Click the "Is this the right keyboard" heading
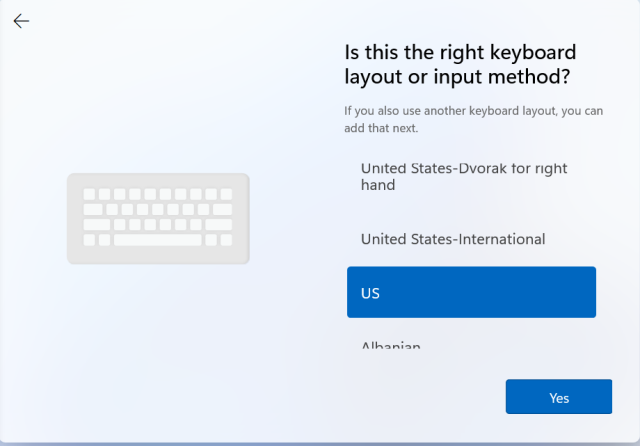This screenshot has width=640, height=446. [x=460, y=52]
